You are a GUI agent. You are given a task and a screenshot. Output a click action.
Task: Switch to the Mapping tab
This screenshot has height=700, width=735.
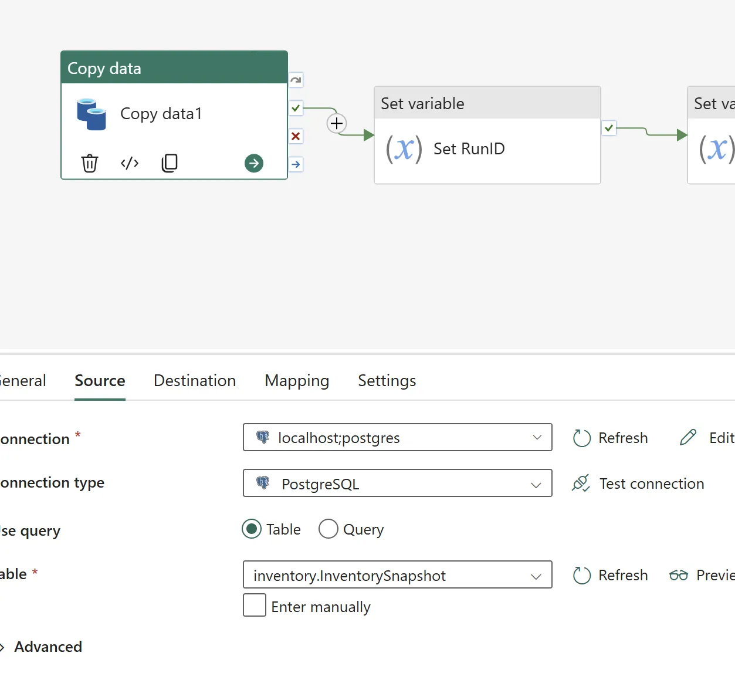pyautogui.click(x=297, y=381)
